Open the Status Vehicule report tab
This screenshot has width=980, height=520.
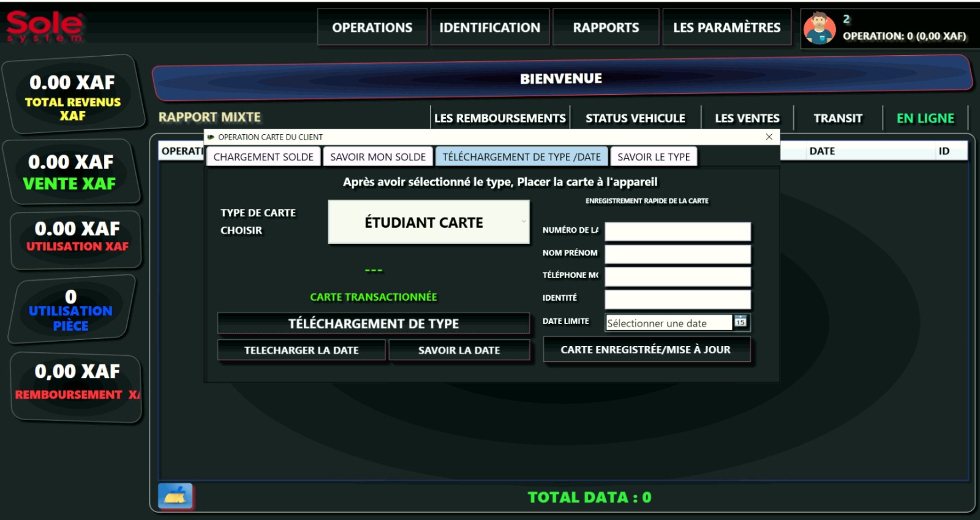635,118
